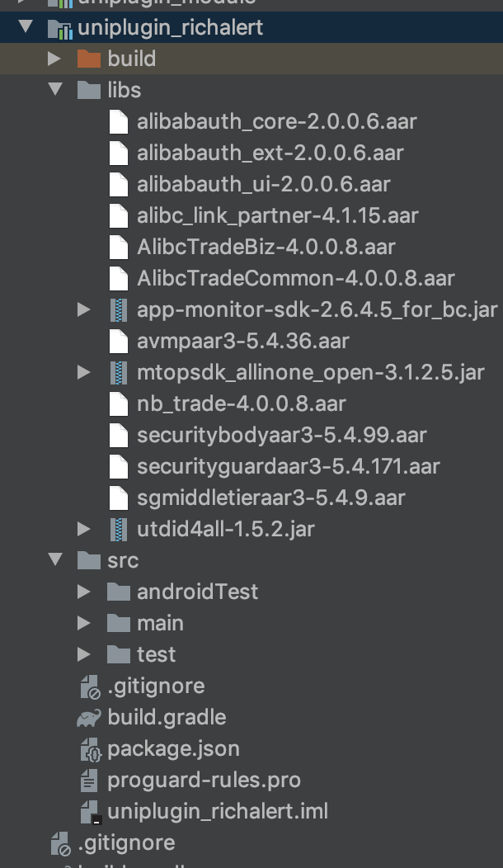Collapse the libs folder arrow

point(55,89)
